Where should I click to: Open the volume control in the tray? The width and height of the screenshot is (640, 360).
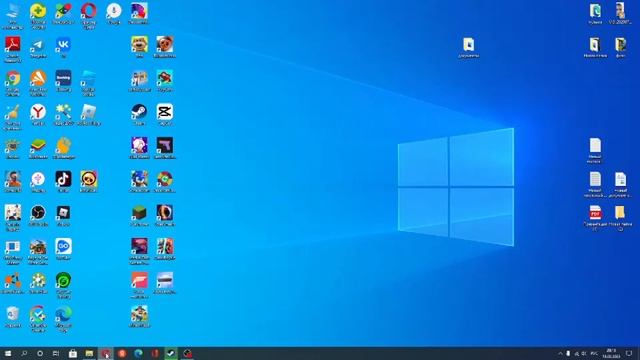point(584,353)
